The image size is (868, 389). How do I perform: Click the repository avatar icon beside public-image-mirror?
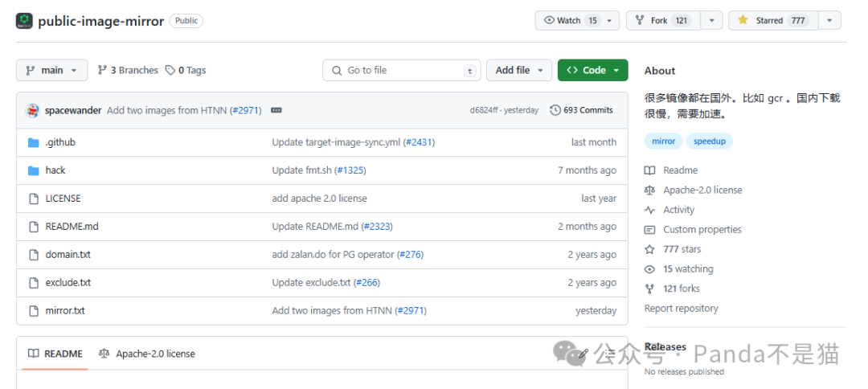(x=24, y=21)
